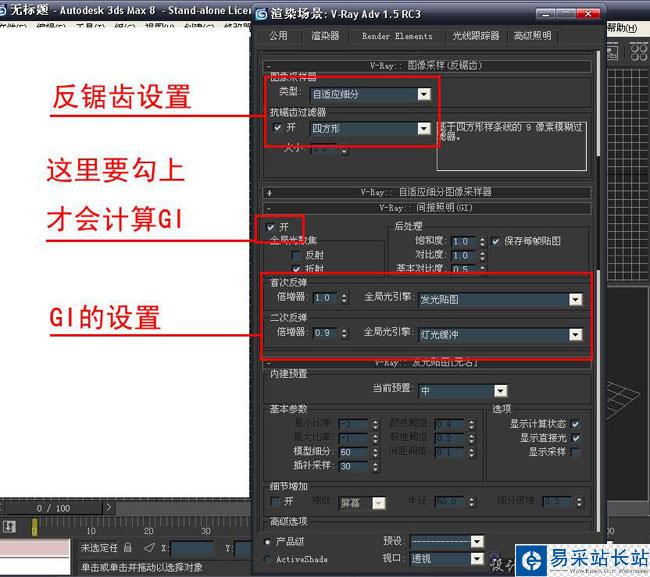Open the 首次反弹 全局光引擎 发光贴图 dropdown

(x=500, y=299)
